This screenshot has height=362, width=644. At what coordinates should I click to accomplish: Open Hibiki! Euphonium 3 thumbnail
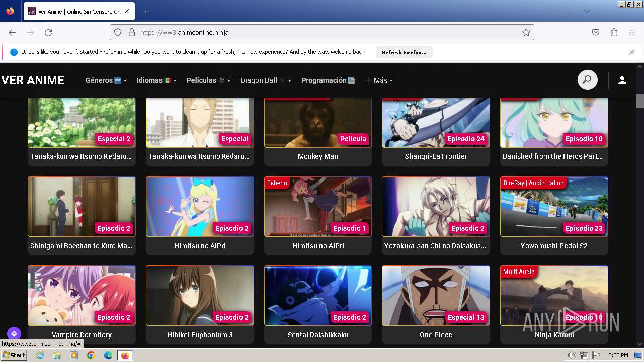pyautogui.click(x=200, y=296)
